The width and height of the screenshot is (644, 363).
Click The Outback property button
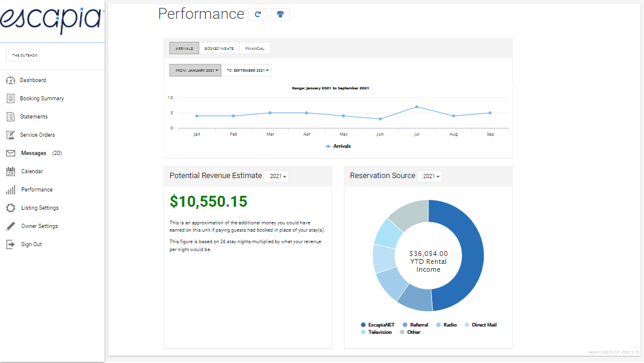(x=25, y=55)
